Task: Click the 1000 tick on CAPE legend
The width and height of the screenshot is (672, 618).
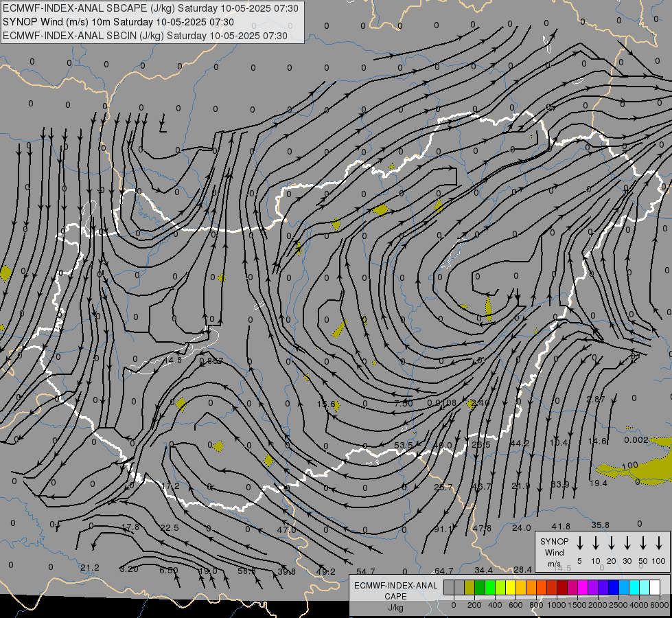Action: coord(557,605)
